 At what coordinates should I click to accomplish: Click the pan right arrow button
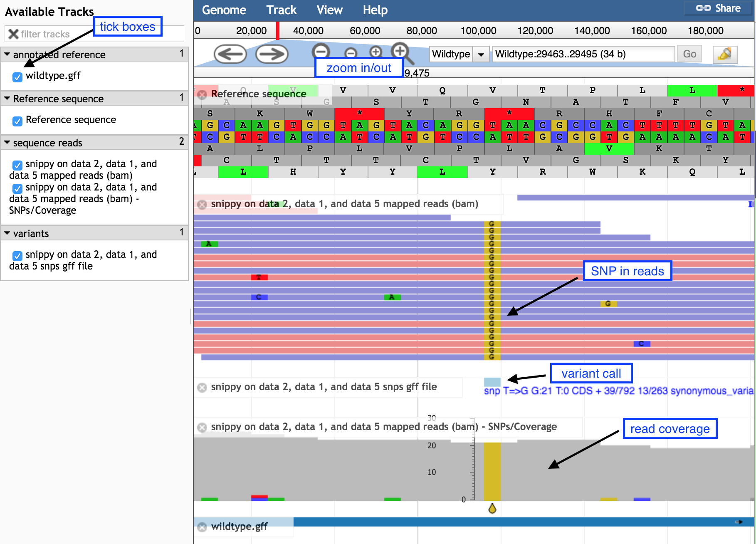point(272,54)
